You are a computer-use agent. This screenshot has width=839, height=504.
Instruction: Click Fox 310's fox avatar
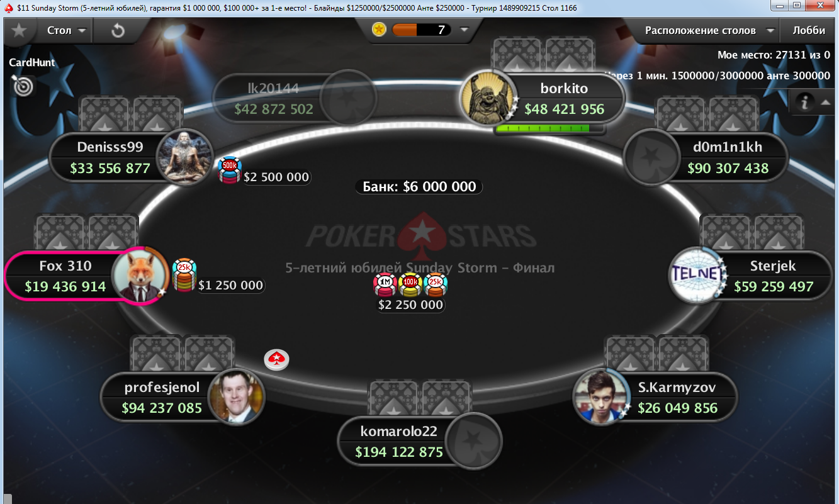pyautogui.click(x=138, y=276)
